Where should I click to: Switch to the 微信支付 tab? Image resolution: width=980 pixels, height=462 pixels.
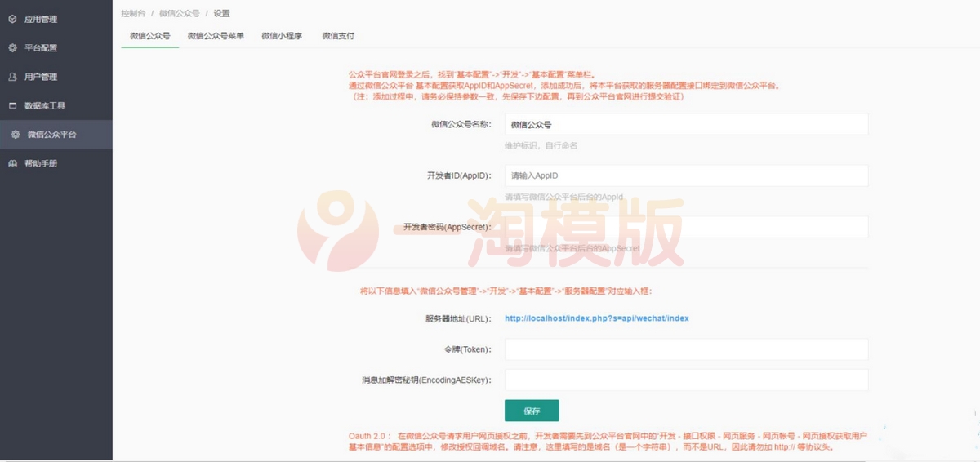tap(338, 37)
